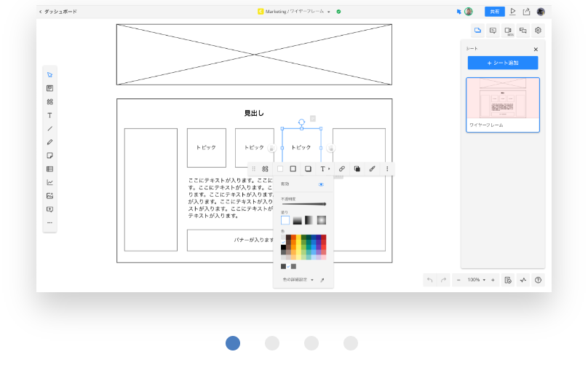Viewport: 588px width, 376px height.
Task: Open the chat panel icon
Action: click(x=523, y=31)
